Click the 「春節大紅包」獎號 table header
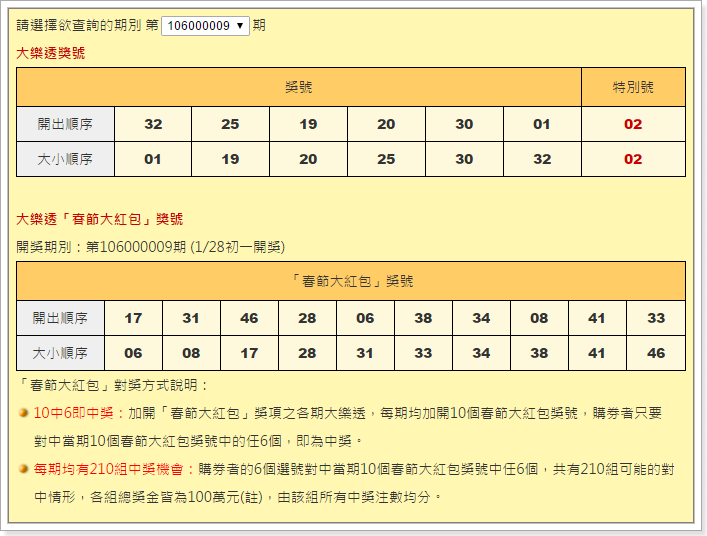Screen dimensions: 707x536 [350, 281]
